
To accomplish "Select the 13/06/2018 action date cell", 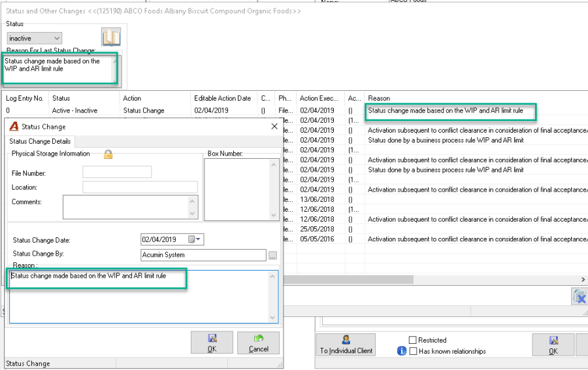I will pyautogui.click(x=317, y=199).
